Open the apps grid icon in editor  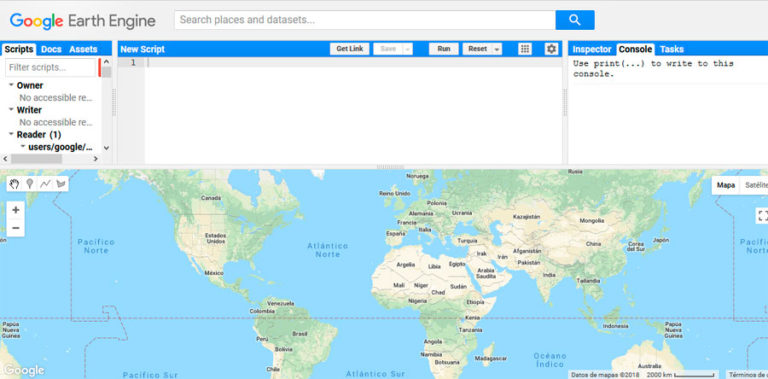click(x=525, y=49)
